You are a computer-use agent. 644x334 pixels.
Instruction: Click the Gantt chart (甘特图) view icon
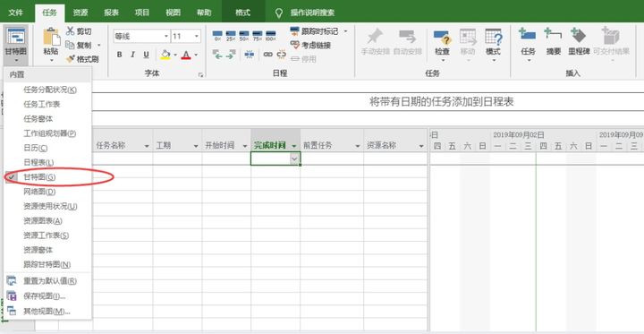pyautogui.click(x=16, y=37)
